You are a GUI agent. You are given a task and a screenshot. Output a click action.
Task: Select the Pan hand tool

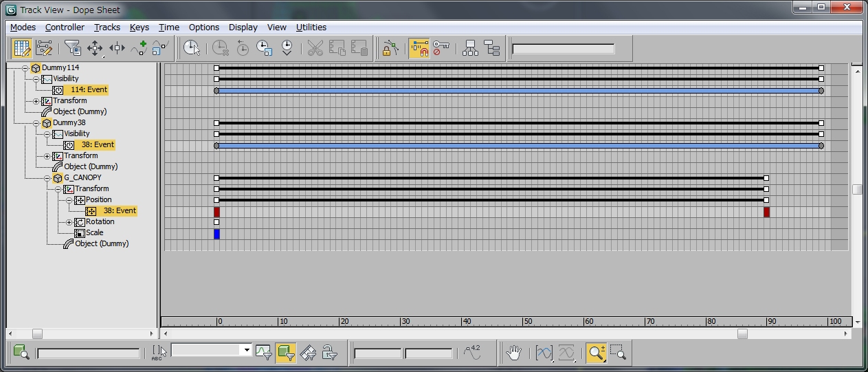(513, 353)
